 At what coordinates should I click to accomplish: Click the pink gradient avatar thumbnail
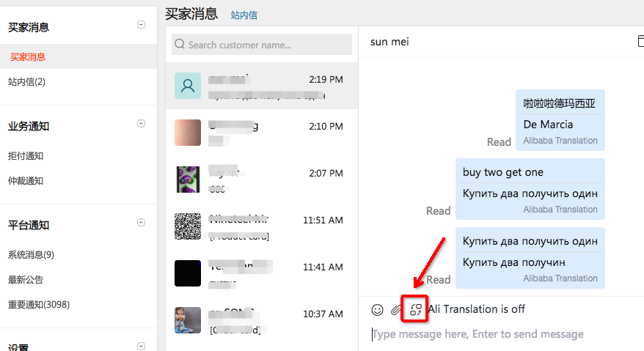(x=188, y=133)
